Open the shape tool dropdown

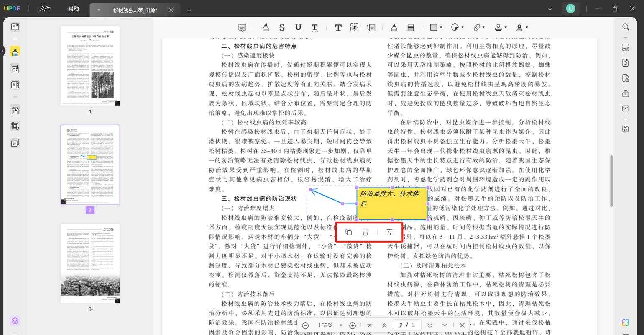[440, 27]
